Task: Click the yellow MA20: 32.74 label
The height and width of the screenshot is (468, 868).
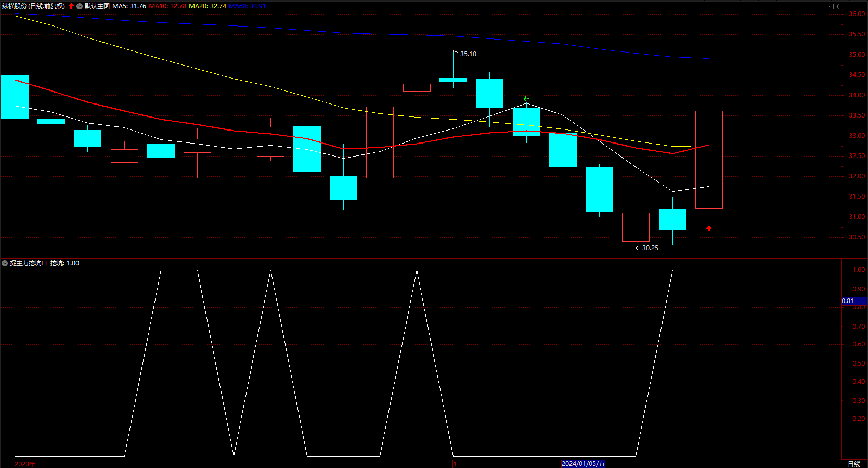Action: [x=208, y=6]
